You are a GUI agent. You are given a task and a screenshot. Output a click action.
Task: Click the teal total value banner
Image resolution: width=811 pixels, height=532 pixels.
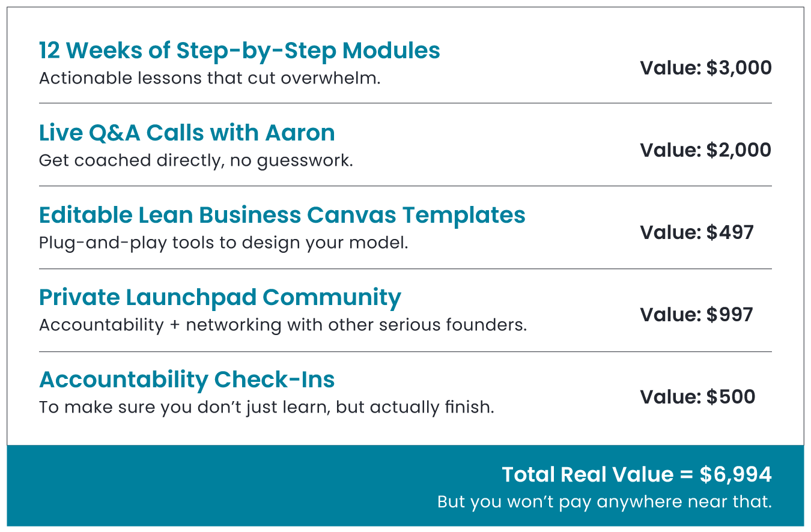pyautogui.click(x=405, y=486)
